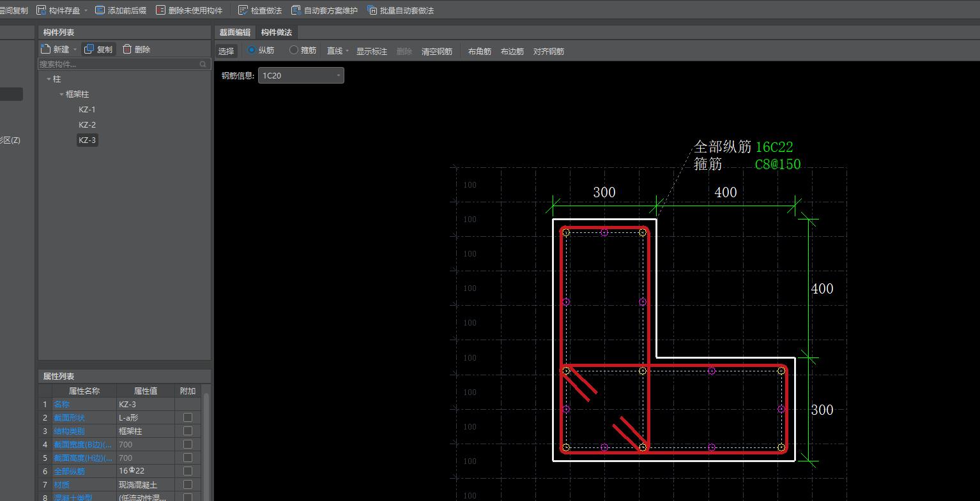Open the 直线 draw mode dropdown

(x=347, y=51)
